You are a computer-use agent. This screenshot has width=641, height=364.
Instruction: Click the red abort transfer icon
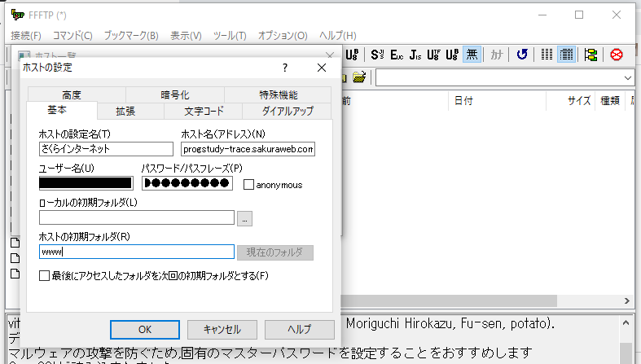[x=616, y=55]
